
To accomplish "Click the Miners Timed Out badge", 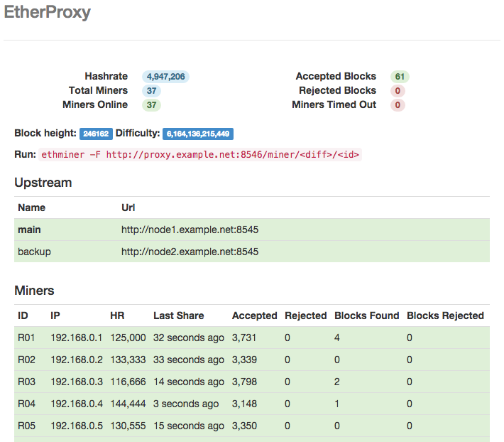I will click(398, 105).
